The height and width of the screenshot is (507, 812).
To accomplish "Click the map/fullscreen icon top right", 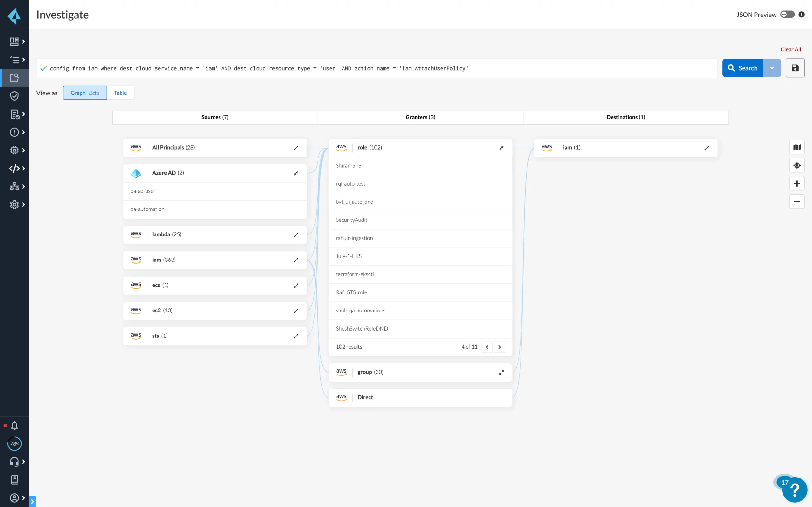I will (x=797, y=148).
